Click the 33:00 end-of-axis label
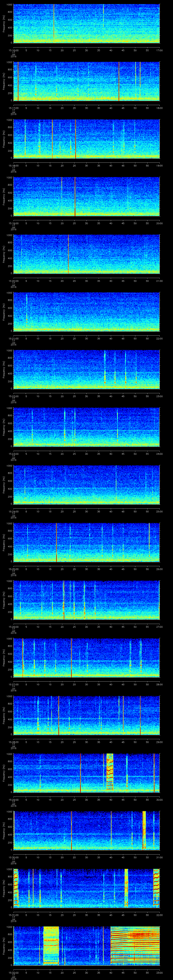Image resolution: width=173 pixels, height=980 pixels. click(159, 973)
